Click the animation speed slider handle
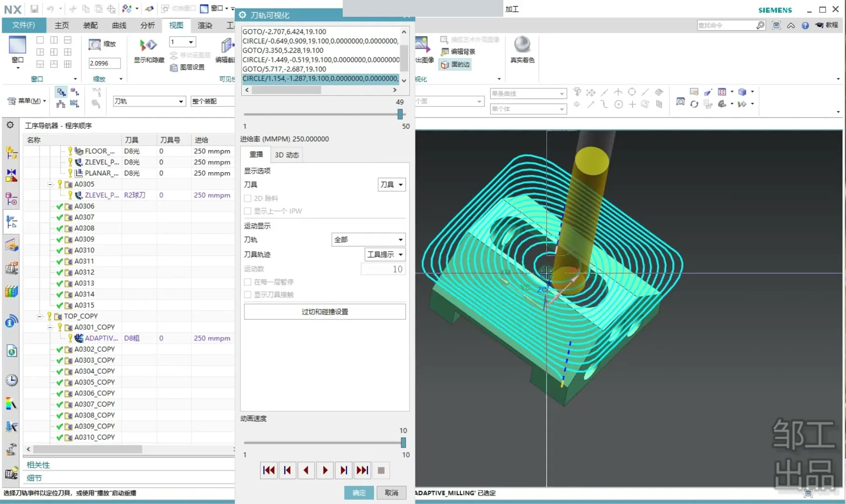This screenshot has height=504, width=846. click(x=403, y=442)
